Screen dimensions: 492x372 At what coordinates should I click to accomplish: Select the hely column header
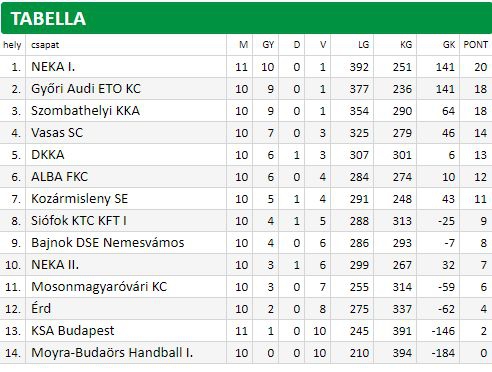coord(12,45)
